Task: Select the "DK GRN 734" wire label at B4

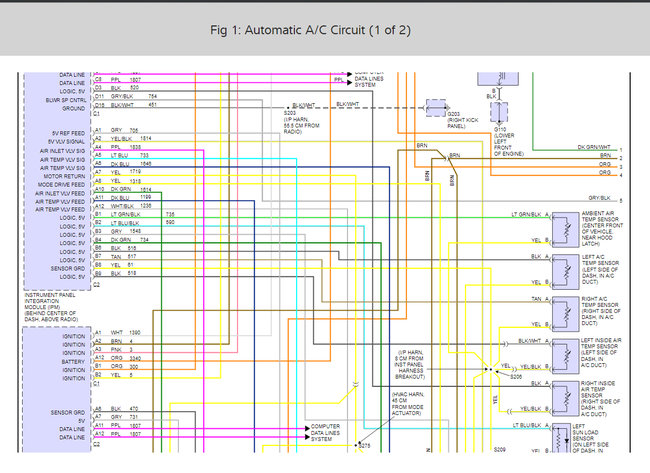Action: (x=130, y=240)
